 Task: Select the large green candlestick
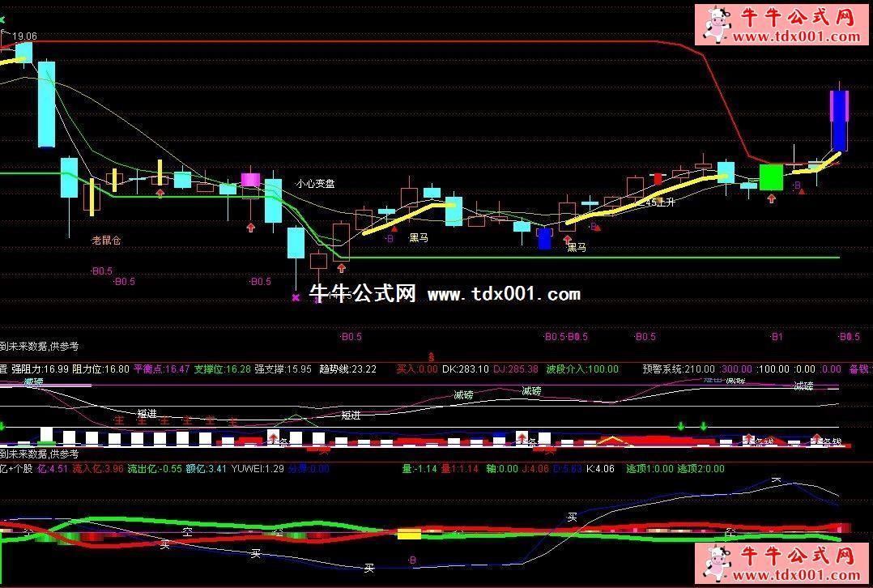point(771,177)
